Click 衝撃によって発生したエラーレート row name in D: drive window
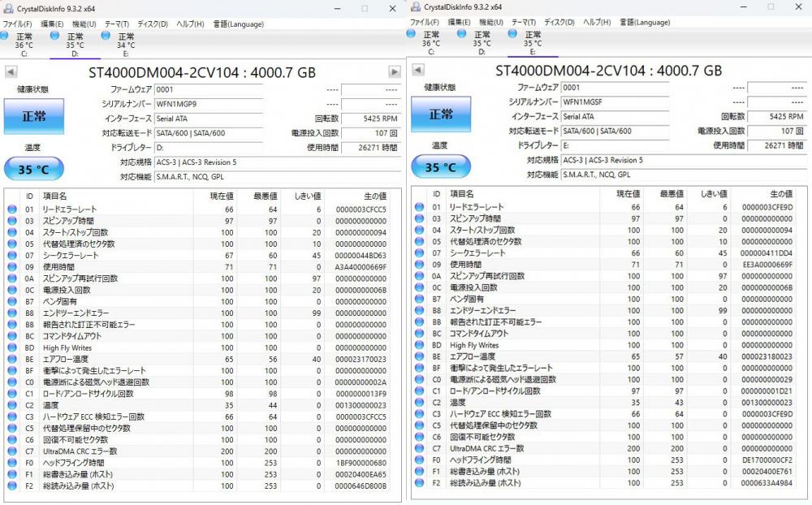 click(x=94, y=371)
